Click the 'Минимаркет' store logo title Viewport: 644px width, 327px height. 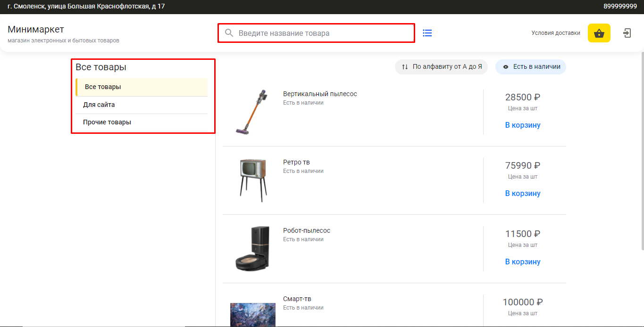(36, 30)
